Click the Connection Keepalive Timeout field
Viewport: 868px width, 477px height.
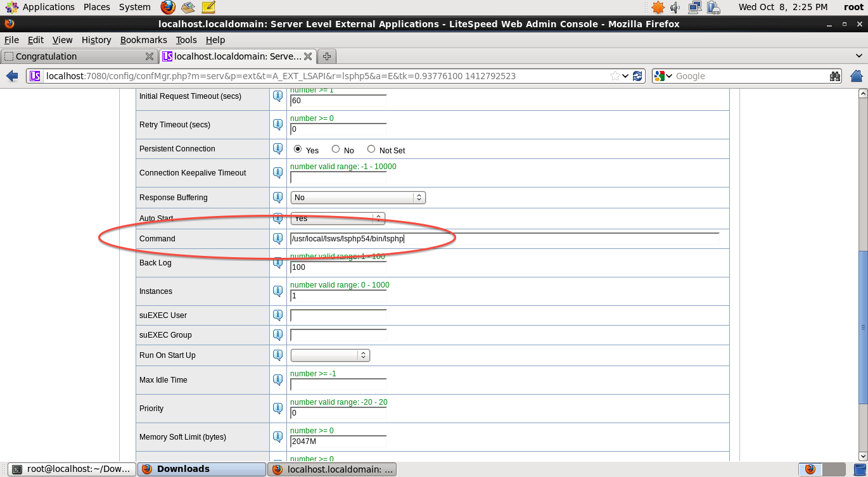click(x=338, y=177)
